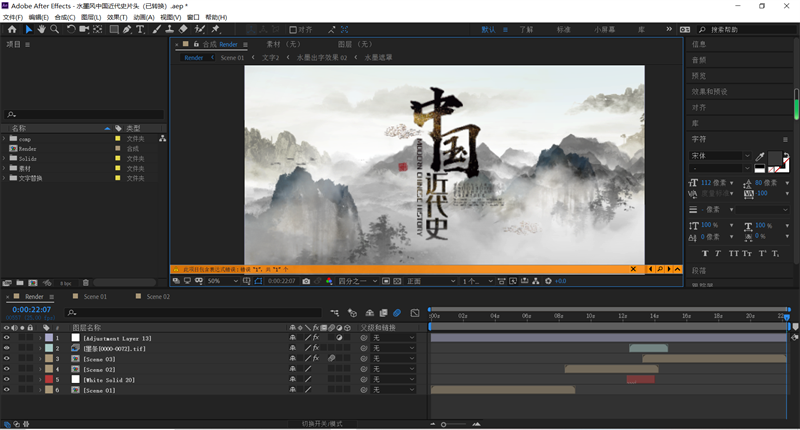Image resolution: width=800 pixels, height=430 pixels.
Task: Select the Horizontal Type tool
Action: (x=140, y=29)
